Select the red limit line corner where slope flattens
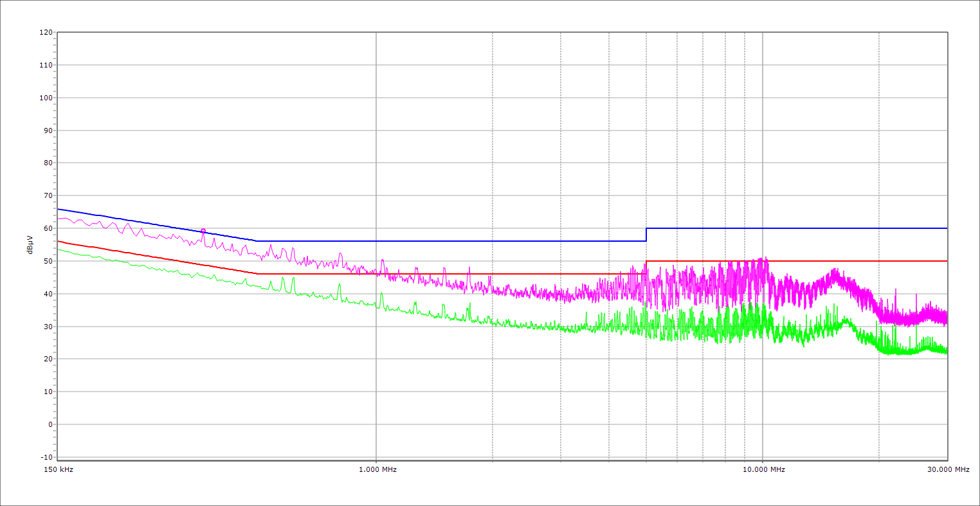This screenshot has height=506, width=980. (x=257, y=274)
